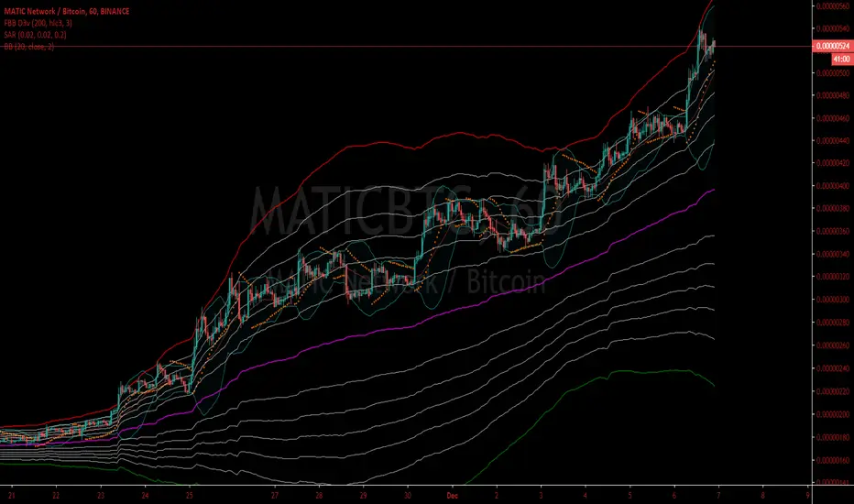Click the 0.00000360 price axis label
The height and width of the screenshot is (504, 854).
[833, 231]
